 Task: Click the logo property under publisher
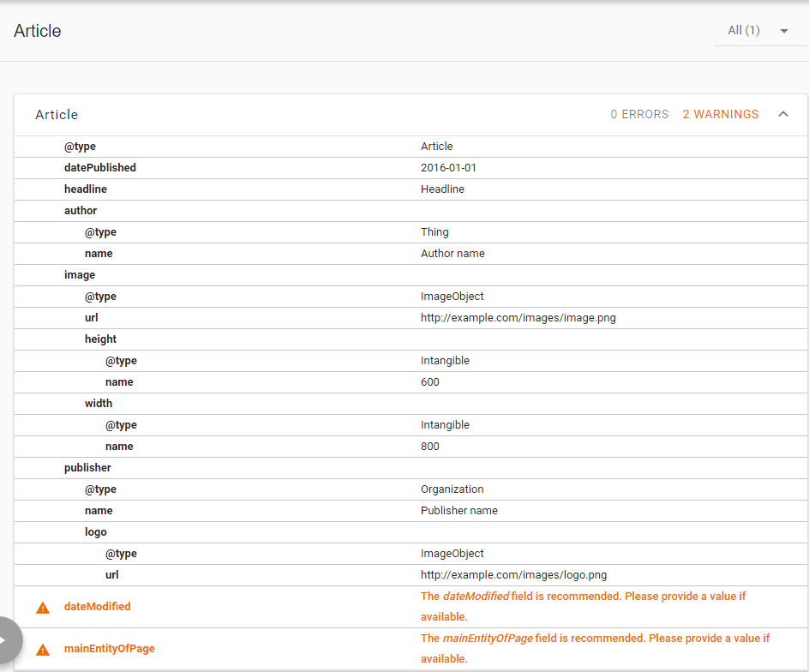(96, 532)
